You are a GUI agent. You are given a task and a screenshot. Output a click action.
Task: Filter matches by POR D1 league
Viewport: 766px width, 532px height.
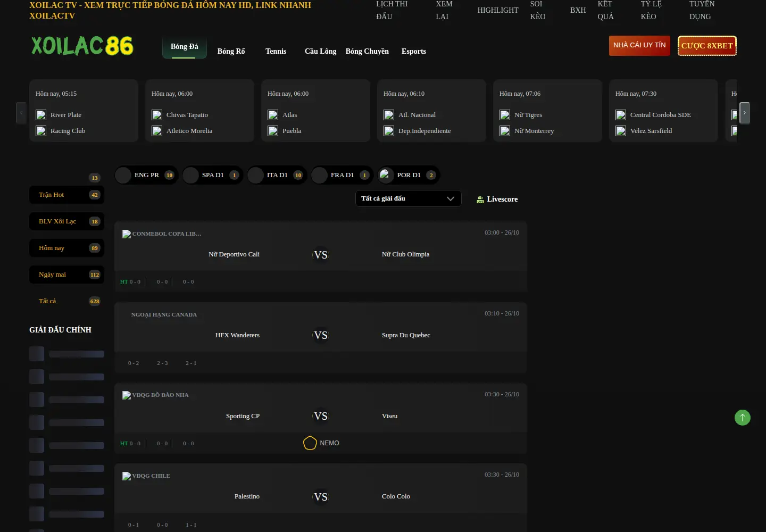tap(409, 175)
